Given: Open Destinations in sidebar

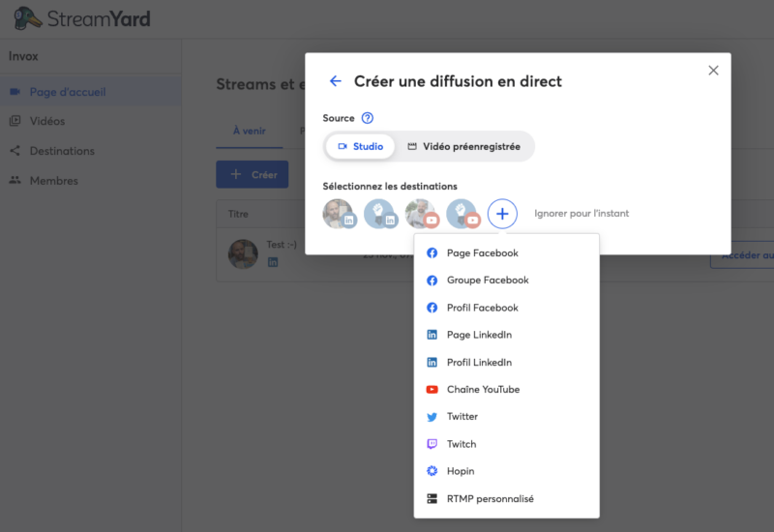Looking at the screenshot, I should coord(90,151).
